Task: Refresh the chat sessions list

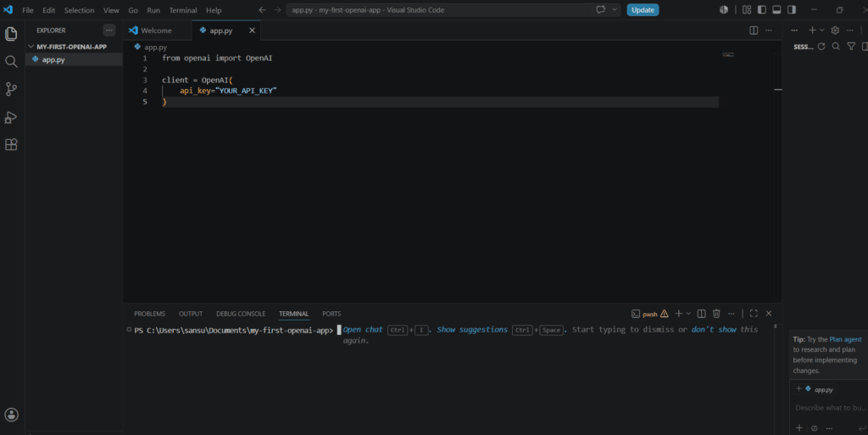Action: 821,47
